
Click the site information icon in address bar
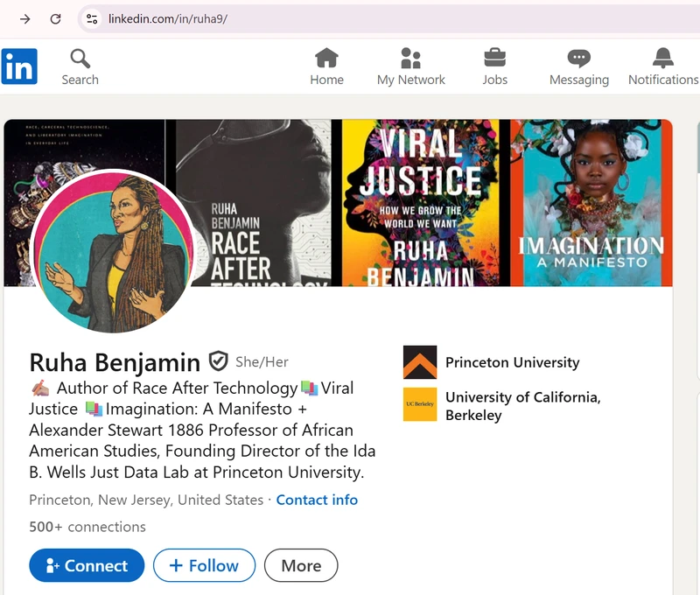click(x=92, y=18)
